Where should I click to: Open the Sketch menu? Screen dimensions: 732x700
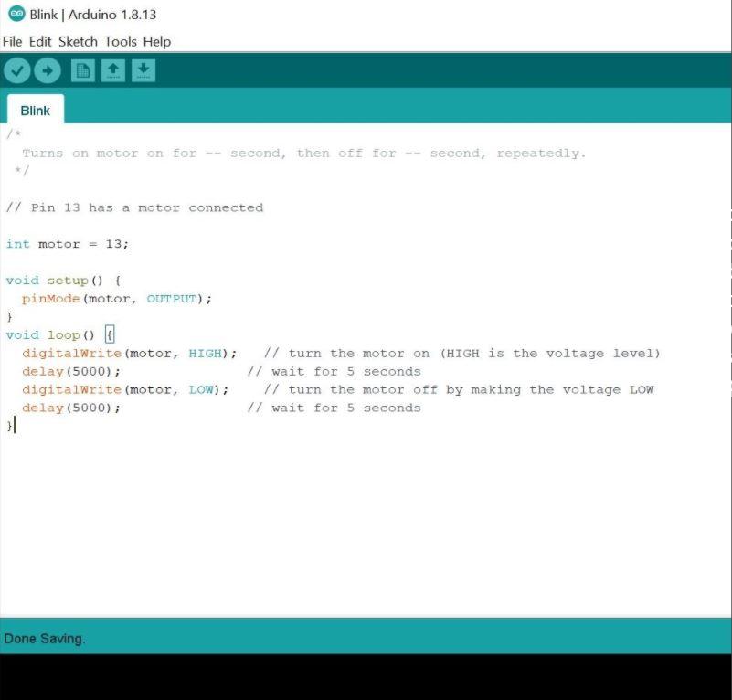click(x=78, y=41)
